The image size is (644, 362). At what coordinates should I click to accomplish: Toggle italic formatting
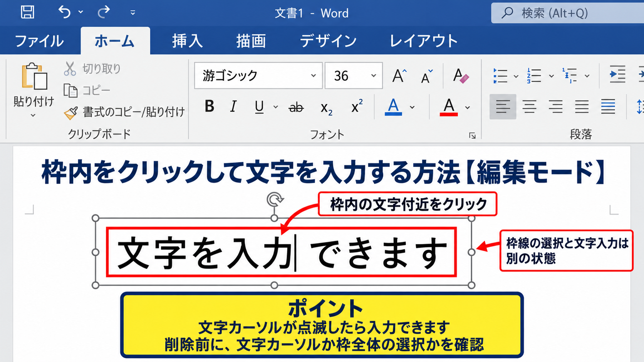[x=233, y=107]
